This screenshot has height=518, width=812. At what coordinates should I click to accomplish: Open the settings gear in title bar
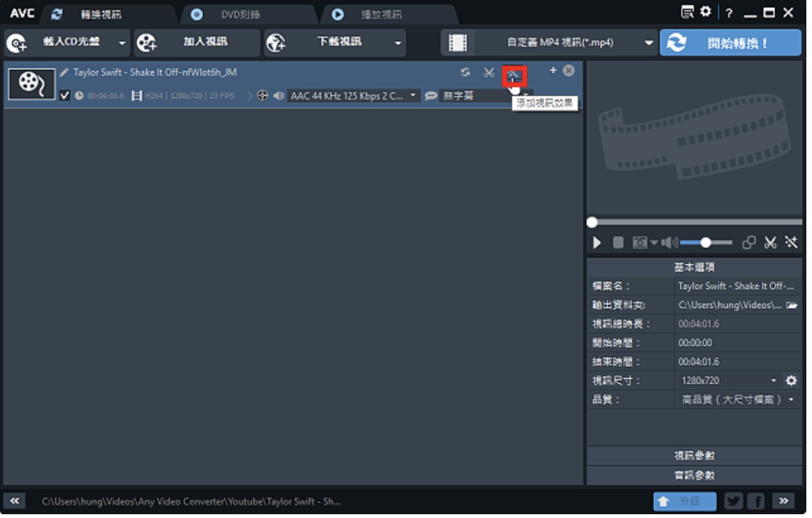[706, 12]
